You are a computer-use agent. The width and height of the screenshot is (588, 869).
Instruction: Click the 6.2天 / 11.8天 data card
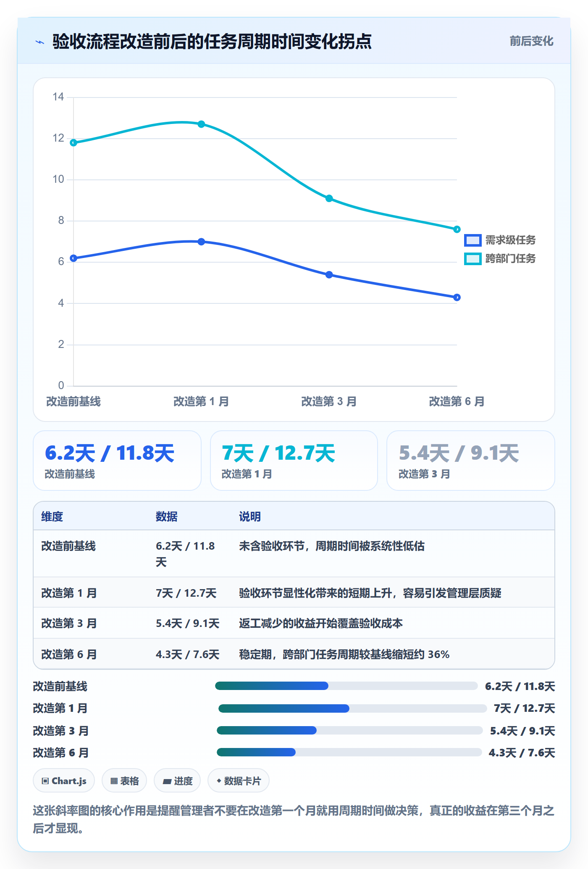point(117,461)
